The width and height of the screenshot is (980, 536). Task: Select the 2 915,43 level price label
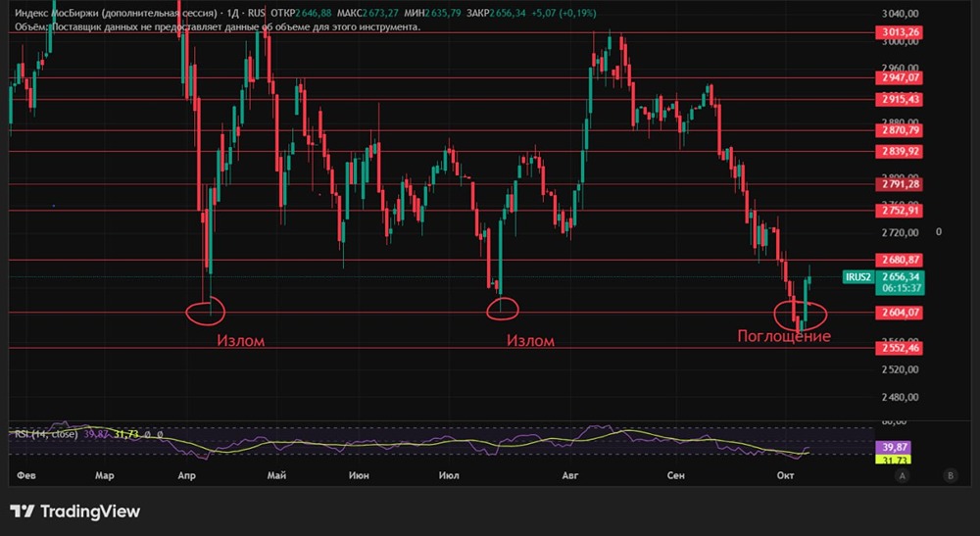coord(900,99)
